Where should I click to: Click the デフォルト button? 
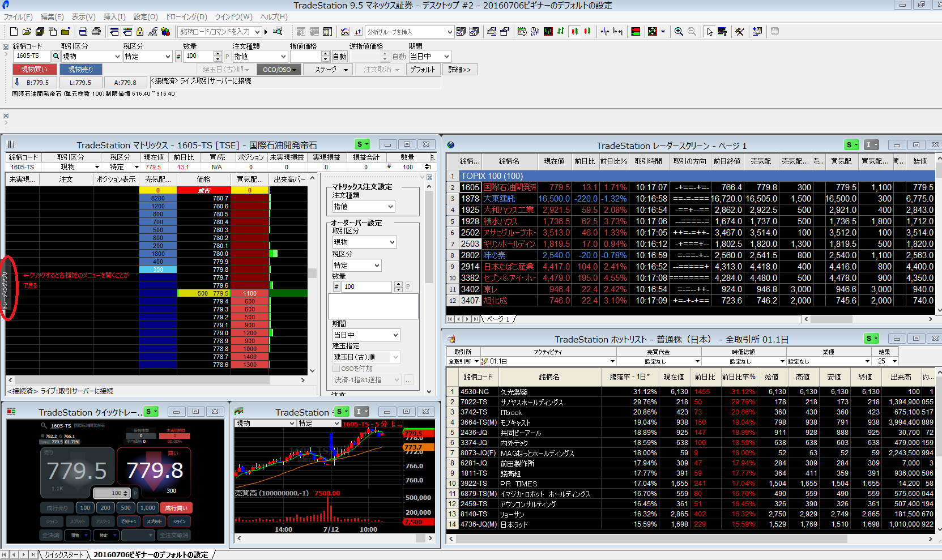tap(423, 70)
